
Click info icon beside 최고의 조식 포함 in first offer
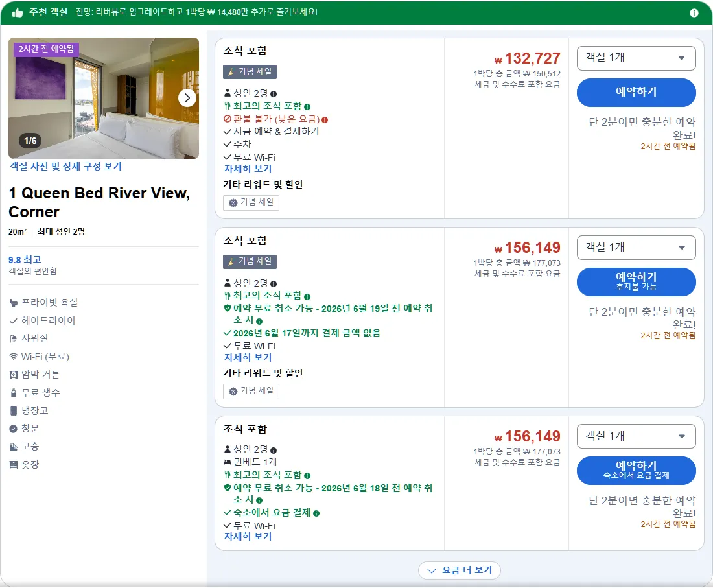pos(307,107)
